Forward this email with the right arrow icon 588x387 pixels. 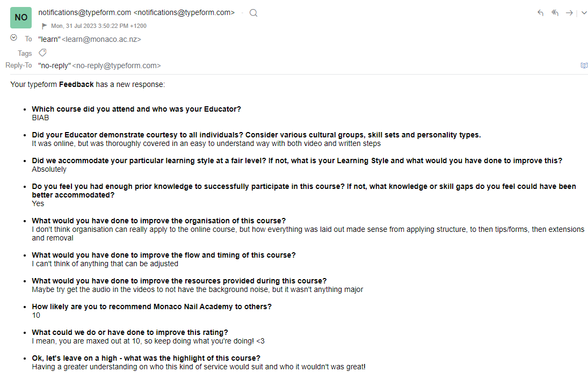(x=569, y=13)
